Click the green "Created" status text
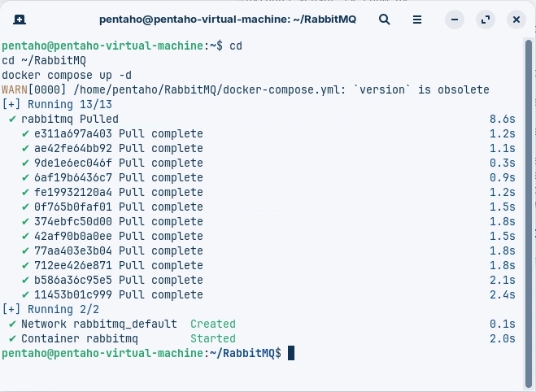 tap(212, 324)
